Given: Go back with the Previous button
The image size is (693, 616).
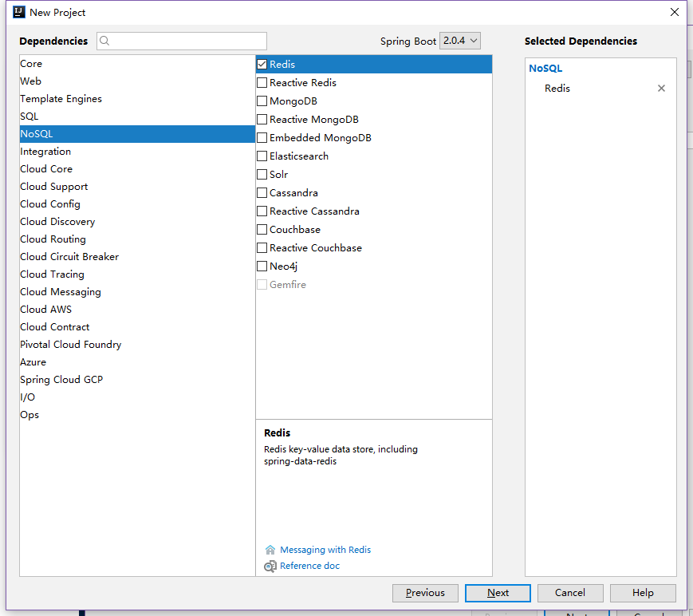Looking at the screenshot, I should point(425,593).
